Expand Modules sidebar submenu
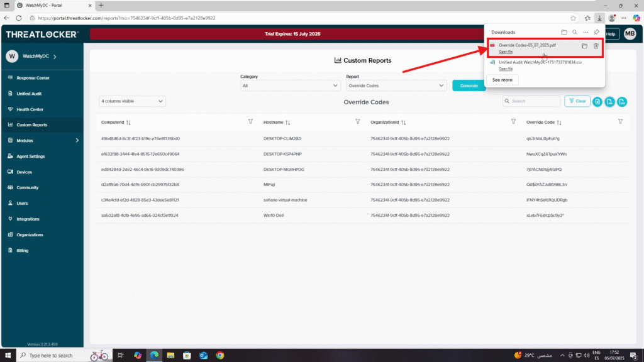Image resolution: width=644 pixels, height=362 pixels. [x=77, y=140]
